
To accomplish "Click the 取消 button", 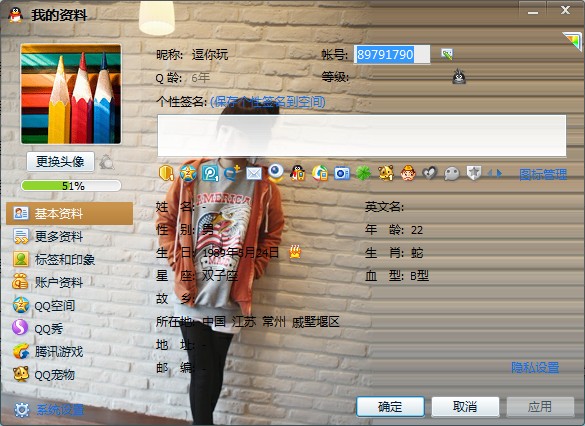I will click(x=465, y=406).
